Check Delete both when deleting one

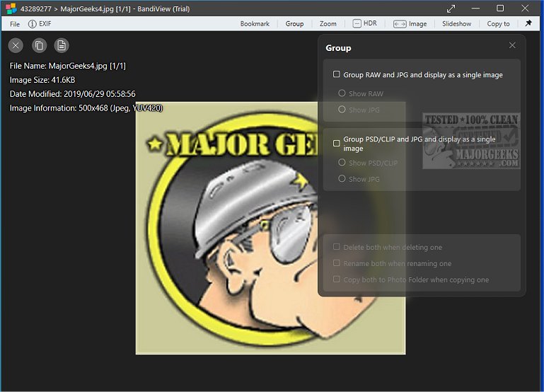336,247
